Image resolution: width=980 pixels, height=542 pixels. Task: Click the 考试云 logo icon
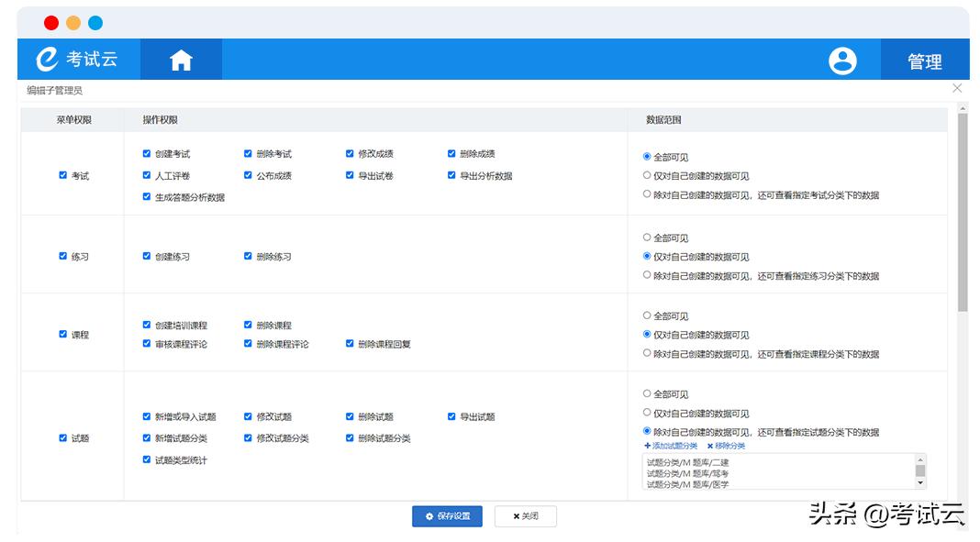(x=48, y=59)
